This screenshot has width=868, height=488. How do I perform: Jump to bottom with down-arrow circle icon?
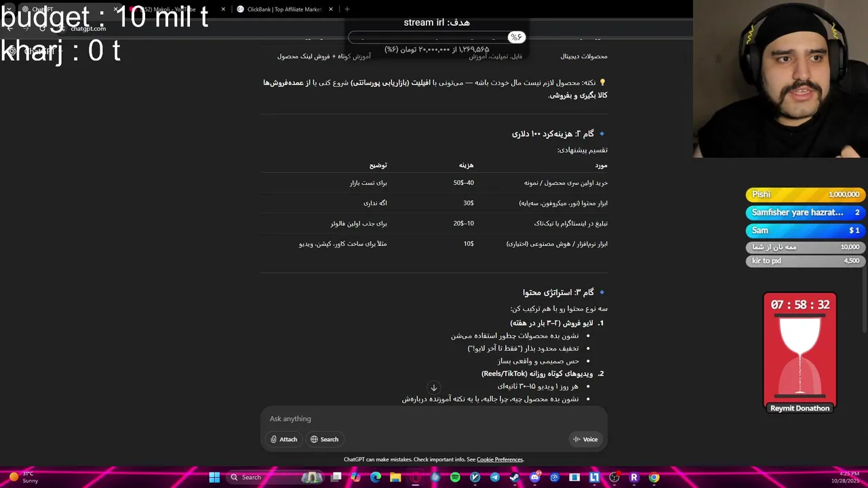[434, 388]
